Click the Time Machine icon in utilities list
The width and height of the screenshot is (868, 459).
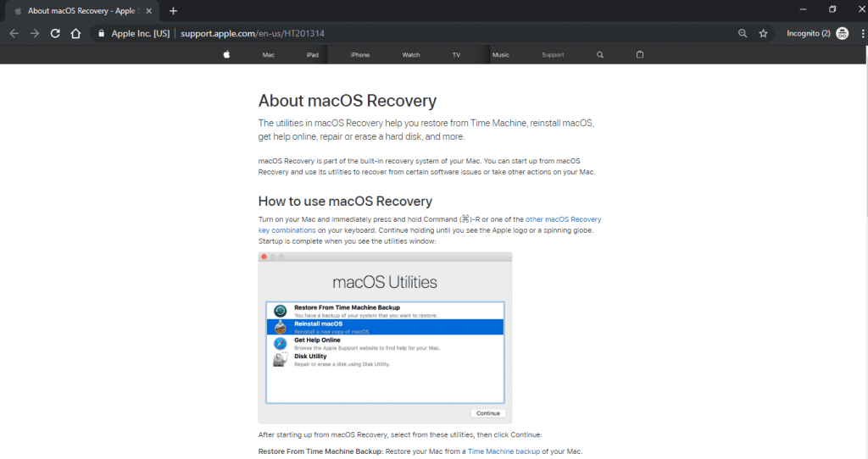pyautogui.click(x=280, y=311)
